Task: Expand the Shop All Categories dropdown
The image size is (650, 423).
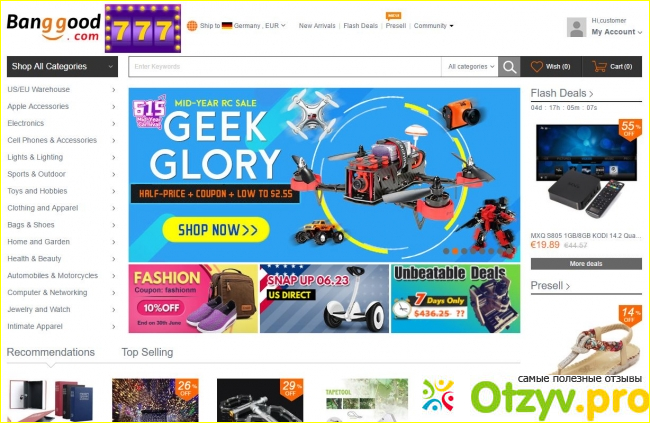Action: pyautogui.click(x=62, y=67)
